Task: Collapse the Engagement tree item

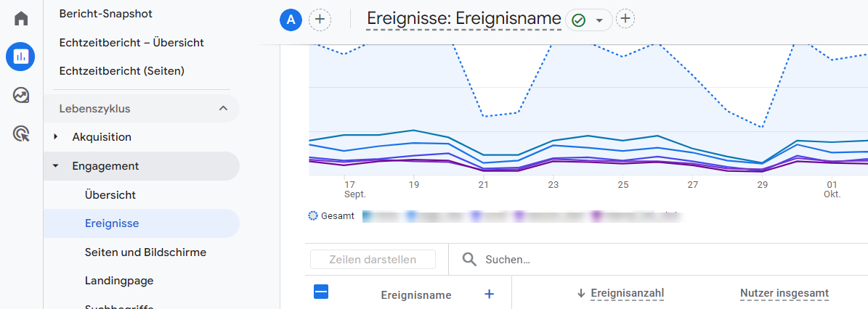Action: click(56, 165)
